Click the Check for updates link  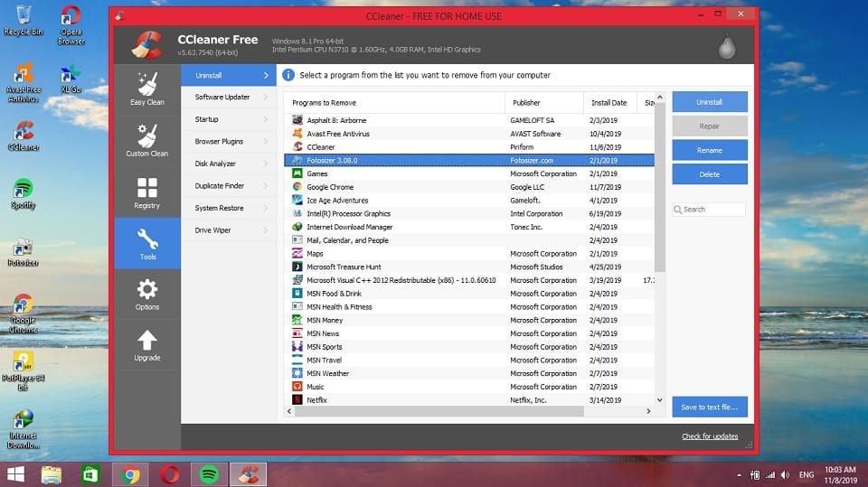click(x=710, y=436)
